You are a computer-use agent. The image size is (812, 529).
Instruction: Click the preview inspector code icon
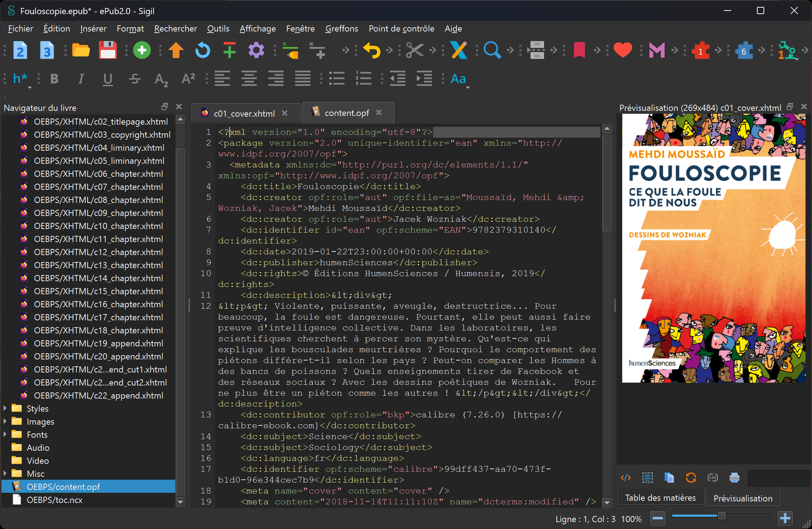click(x=625, y=478)
